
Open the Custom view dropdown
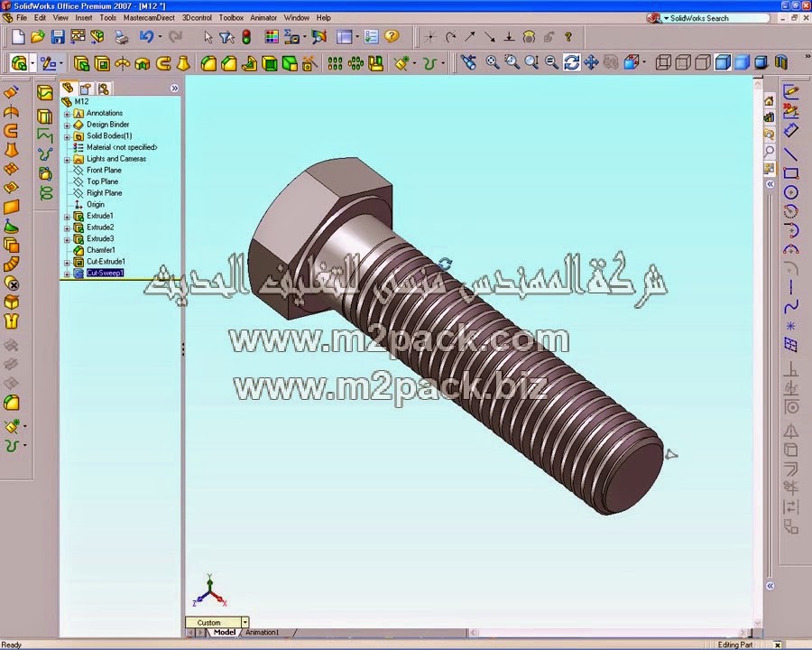(245, 622)
